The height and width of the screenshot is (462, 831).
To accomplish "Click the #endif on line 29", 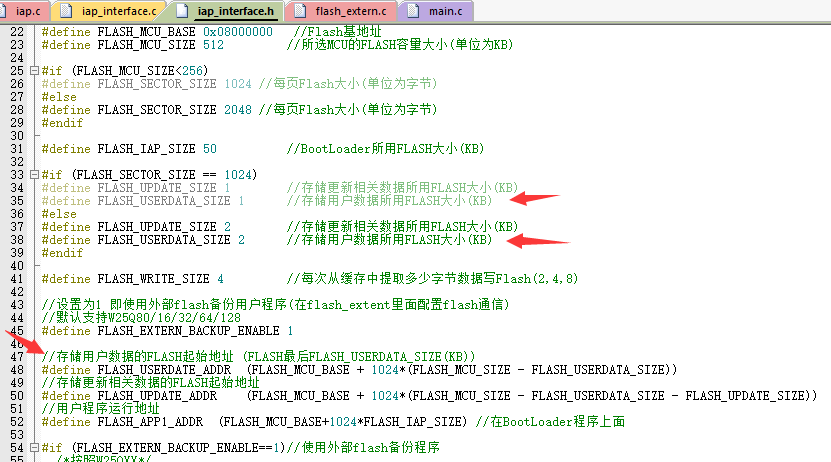I will (63, 123).
